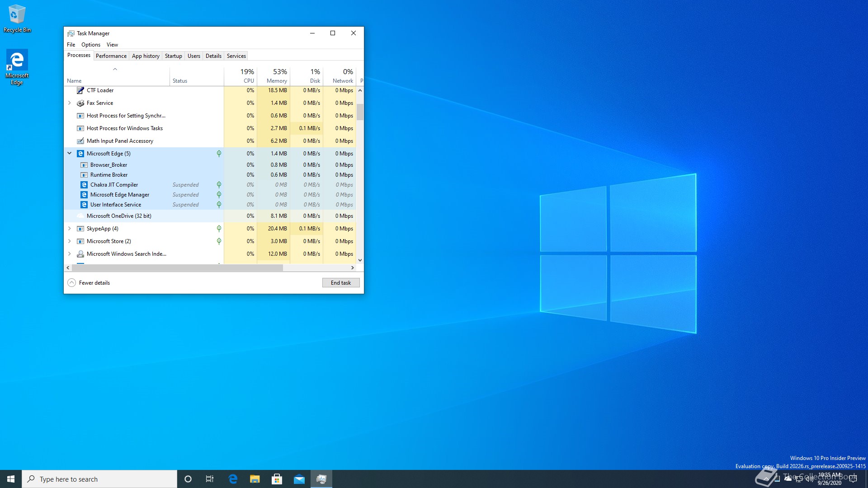Click the User Interface Service icon
Viewport: 868px width, 488px height.
point(84,205)
